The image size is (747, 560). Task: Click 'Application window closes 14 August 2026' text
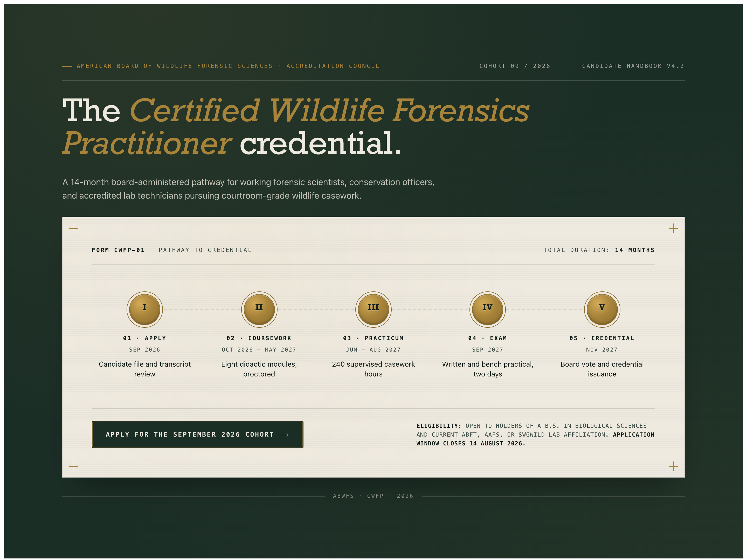coord(535,439)
